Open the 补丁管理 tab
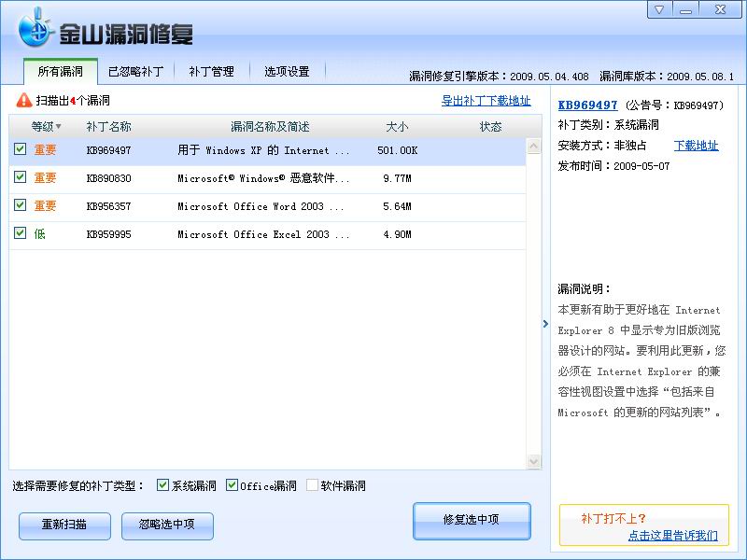 (212, 72)
